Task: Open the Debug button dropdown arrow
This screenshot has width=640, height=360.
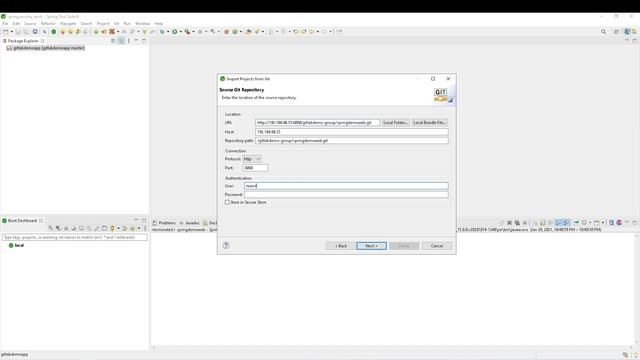Action: click(x=168, y=31)
